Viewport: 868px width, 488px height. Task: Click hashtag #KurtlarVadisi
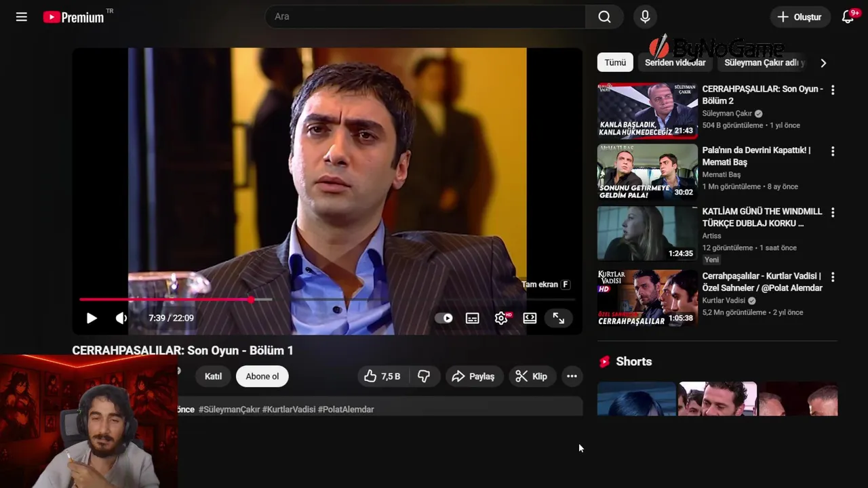point(289,409)
